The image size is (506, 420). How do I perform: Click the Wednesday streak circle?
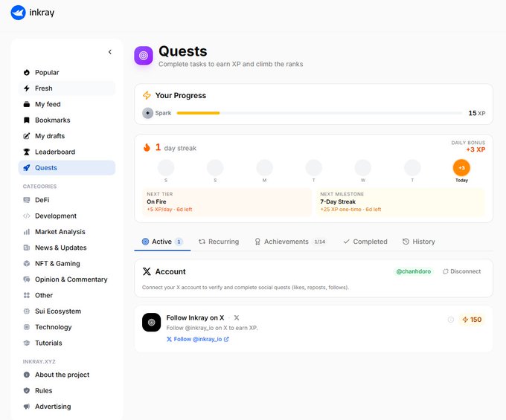363,167
